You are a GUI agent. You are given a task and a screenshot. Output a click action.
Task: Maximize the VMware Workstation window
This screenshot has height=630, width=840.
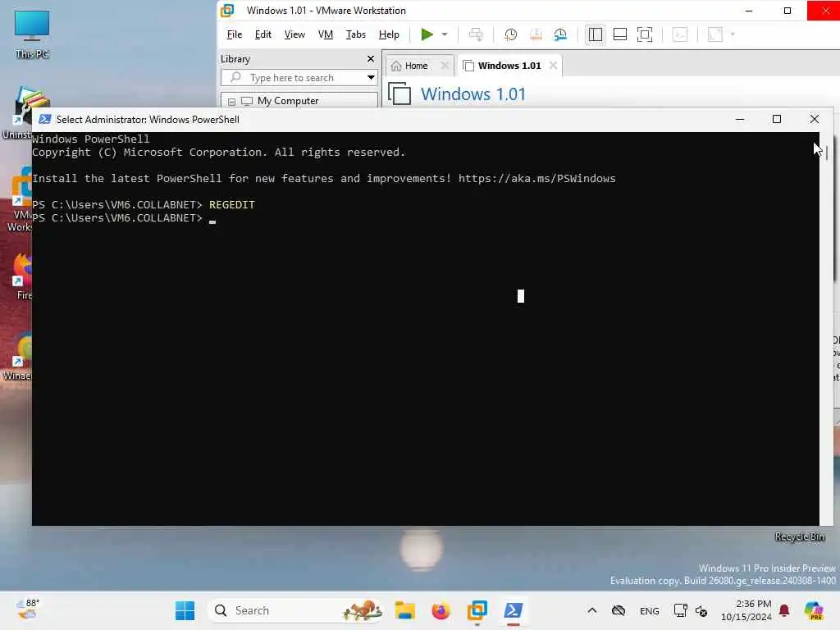(x=787, y=10)
